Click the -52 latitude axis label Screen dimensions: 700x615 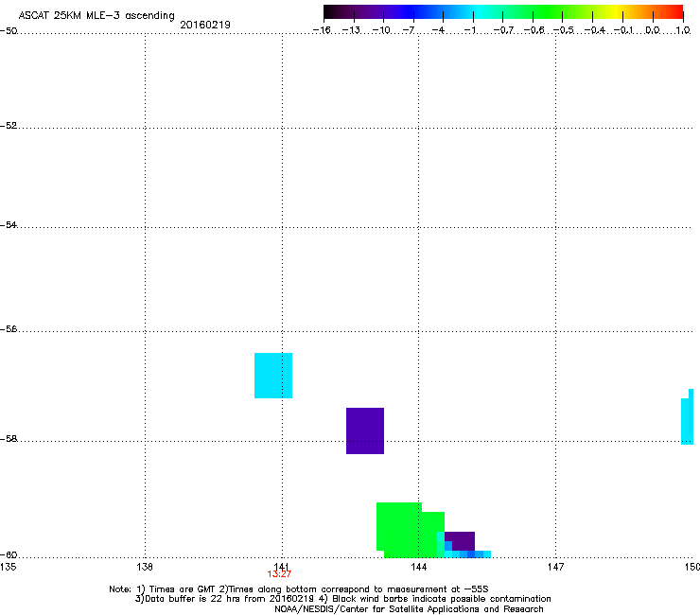9,126
